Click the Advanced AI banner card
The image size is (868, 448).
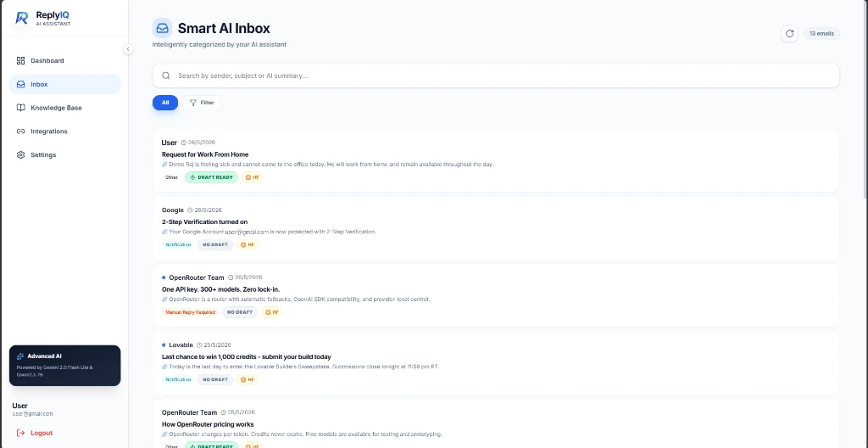tap(64, 366)
